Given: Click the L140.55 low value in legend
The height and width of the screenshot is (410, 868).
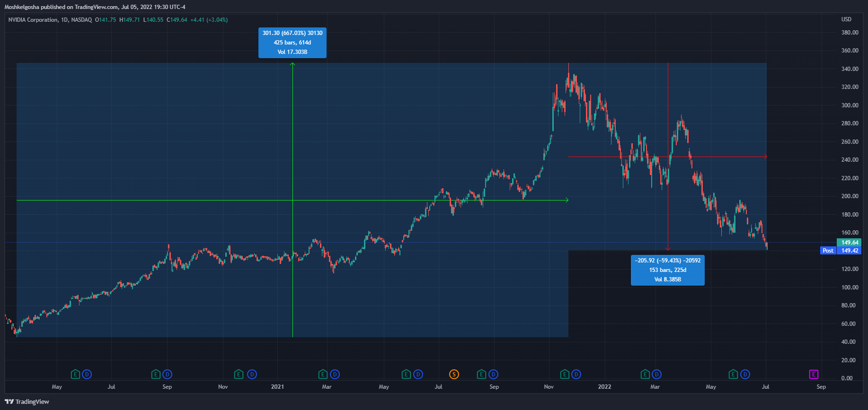Looking at the screenshot, I should (153, 20).
